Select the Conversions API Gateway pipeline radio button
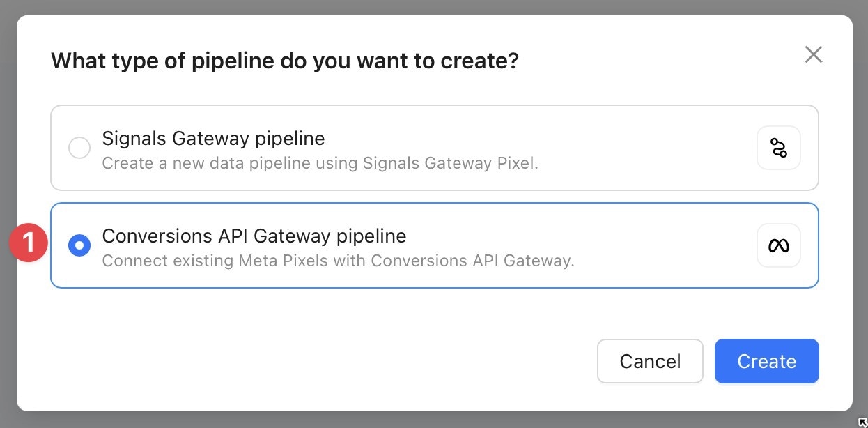The image size is (868, 428). pyautogui.click(x=79, y=245)
